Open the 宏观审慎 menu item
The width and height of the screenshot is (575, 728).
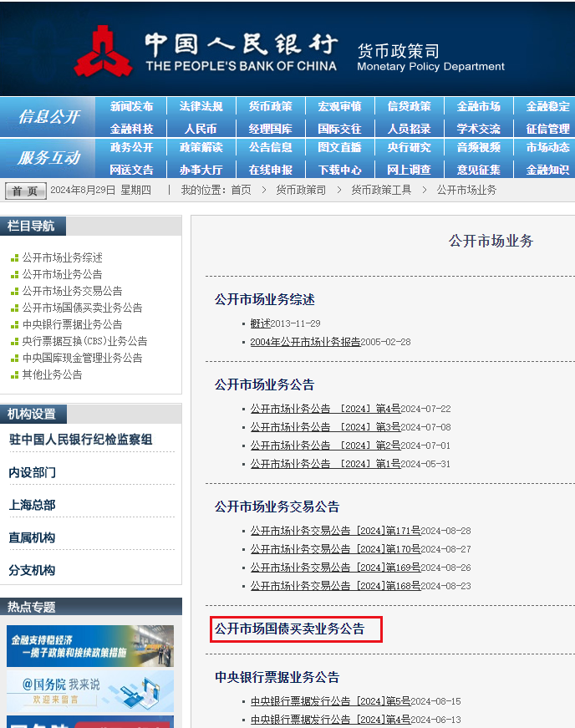point(339,106)
